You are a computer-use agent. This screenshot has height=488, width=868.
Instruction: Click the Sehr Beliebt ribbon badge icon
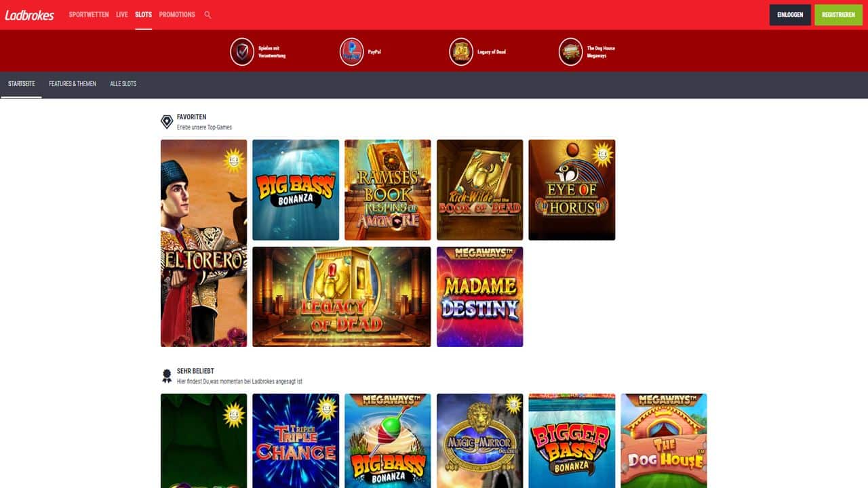[167, 376]
